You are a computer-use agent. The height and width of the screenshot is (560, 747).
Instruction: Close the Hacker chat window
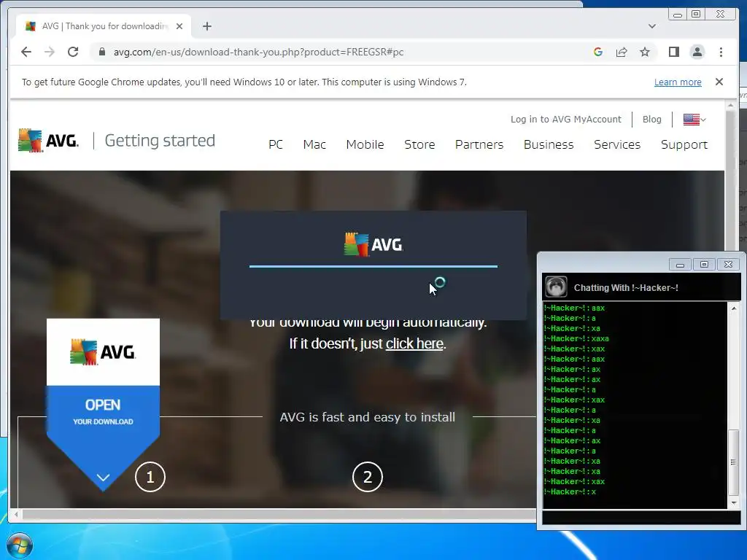(x=728, y=264)
